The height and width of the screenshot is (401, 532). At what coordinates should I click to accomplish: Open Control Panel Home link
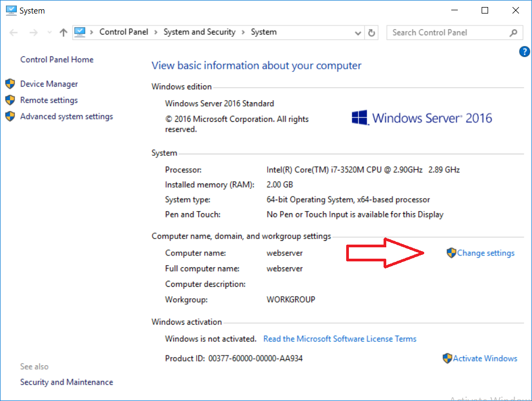(x=57, y=60)
